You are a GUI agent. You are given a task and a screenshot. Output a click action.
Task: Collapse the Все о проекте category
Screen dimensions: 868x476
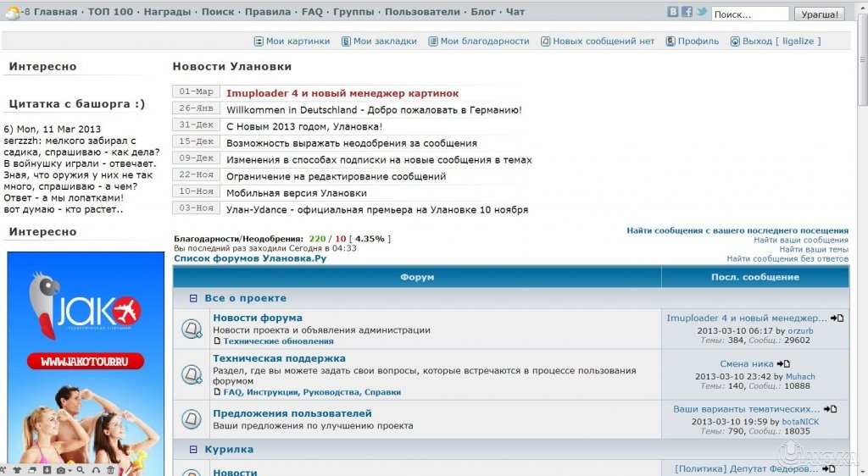tap(193, 298)
